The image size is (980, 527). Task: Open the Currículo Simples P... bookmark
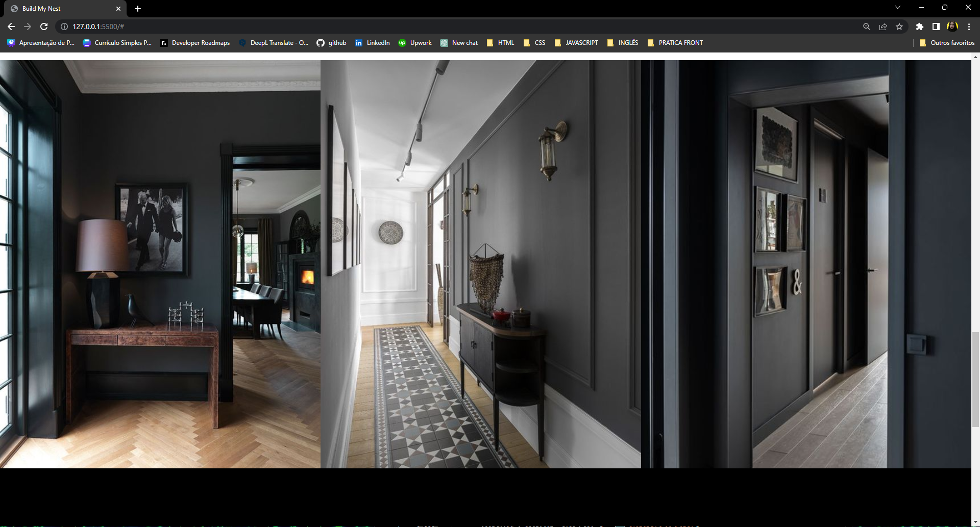click(x=117, y=43)
